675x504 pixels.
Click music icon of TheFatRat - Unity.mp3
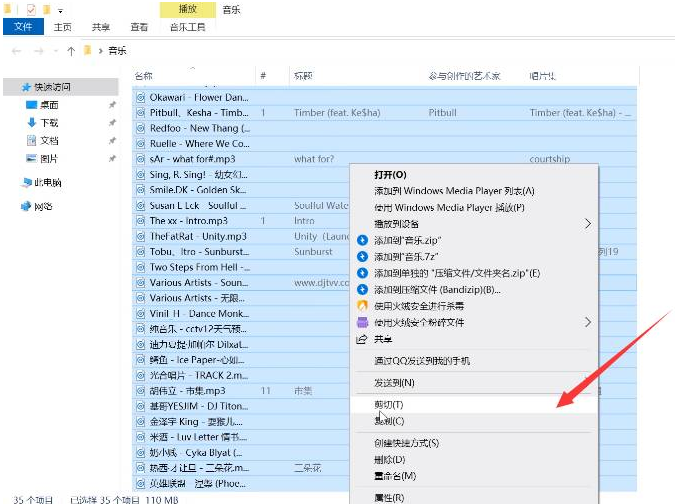pyautogui.click(x=140, y=237)
